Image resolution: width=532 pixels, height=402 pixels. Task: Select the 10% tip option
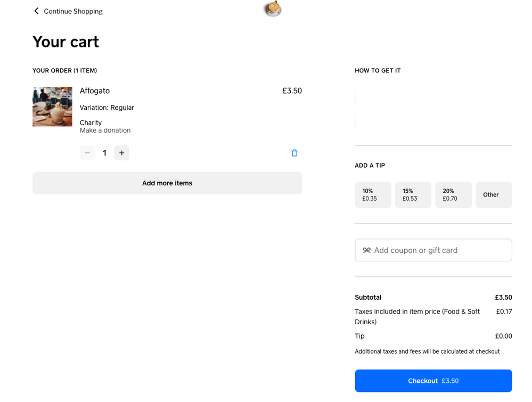click(373, 195)
